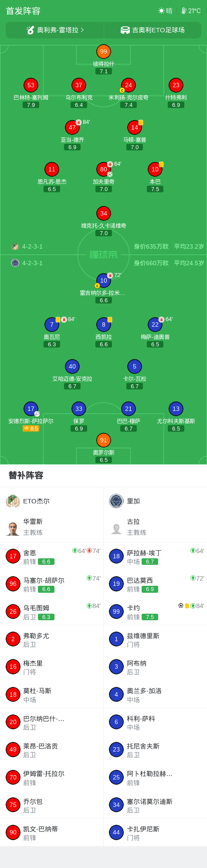Tap the temperature thermometer icon
207x868 pixels.
pos(184,11)
